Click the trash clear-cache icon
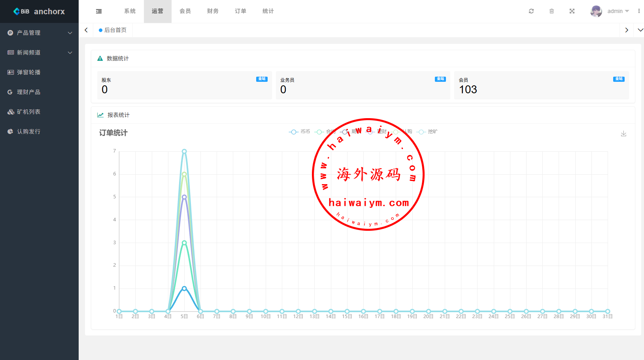Screen dimensions: 644x360 click(x=551, y=11)
